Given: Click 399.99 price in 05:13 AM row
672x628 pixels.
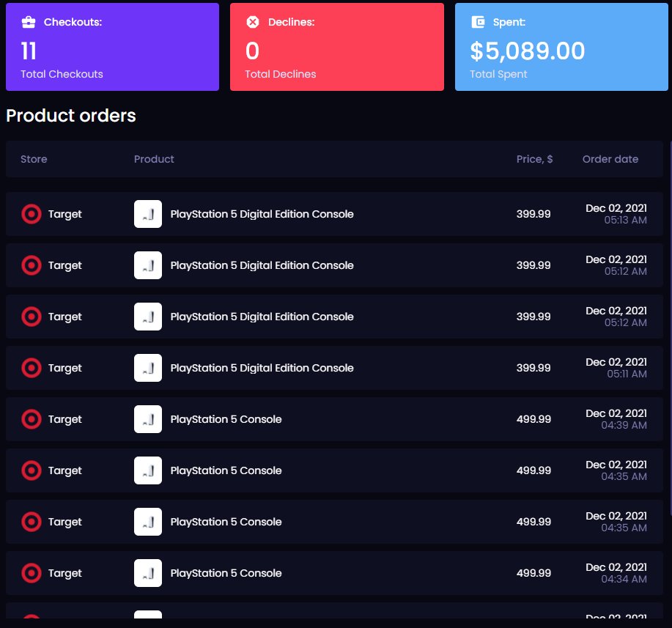Looking at the screenshot, I should [533, 214].
